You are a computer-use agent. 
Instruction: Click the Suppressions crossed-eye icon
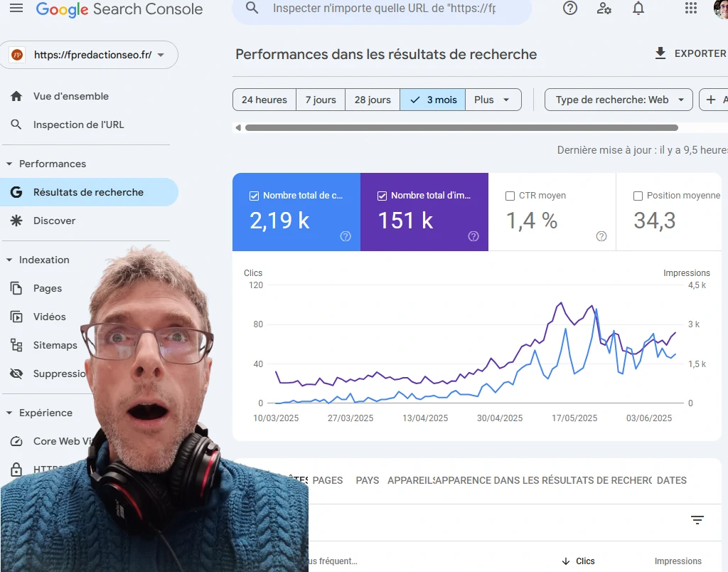point(16,374)
